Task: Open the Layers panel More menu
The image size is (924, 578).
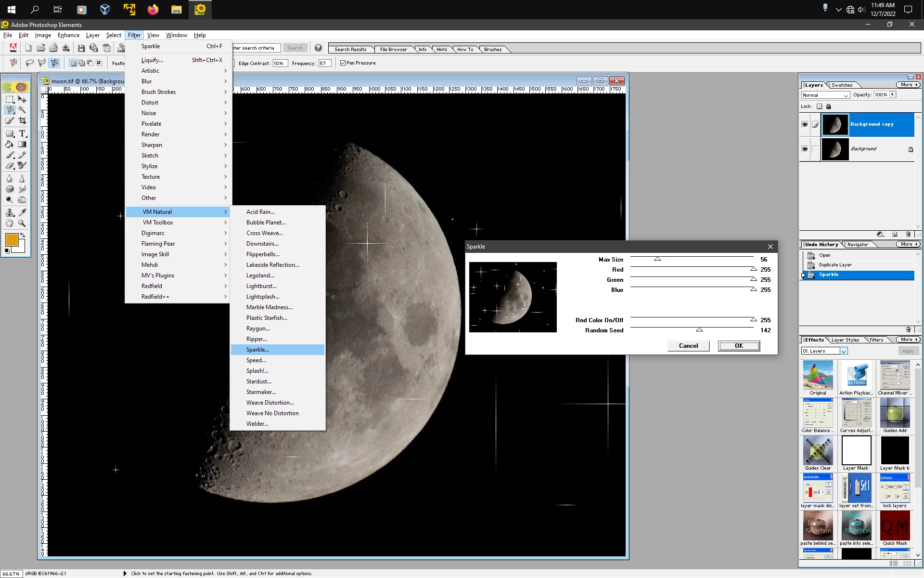Action: coord(908,85)
